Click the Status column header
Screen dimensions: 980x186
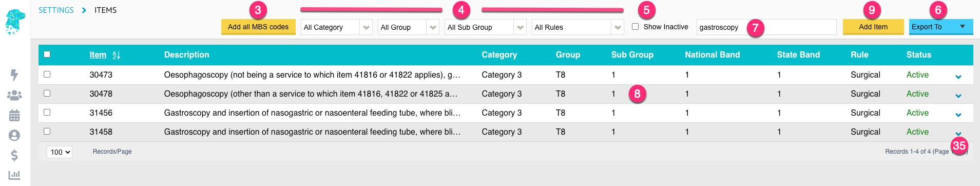(919, 54)
